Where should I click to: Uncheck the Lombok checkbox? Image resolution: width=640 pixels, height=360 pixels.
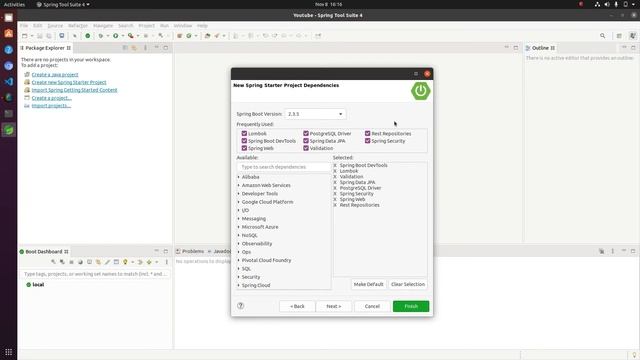click(x=244, y=133)
